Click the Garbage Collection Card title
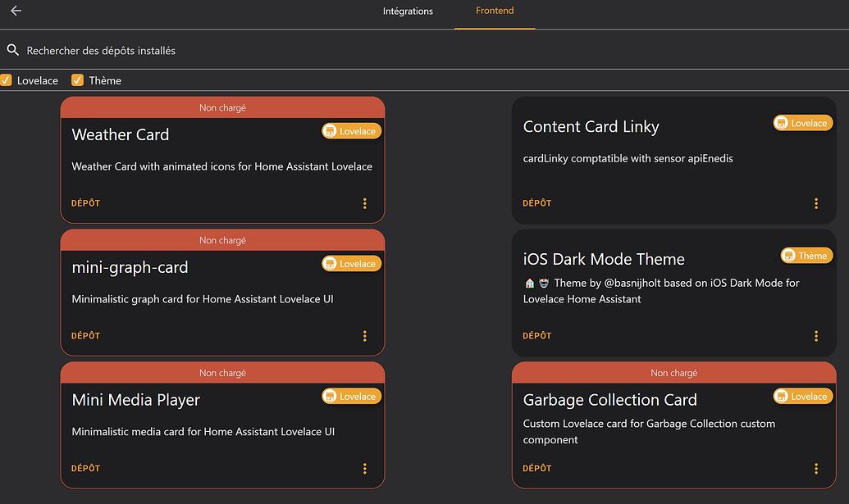This screenshot has width=849, height=504. coord(609,400)
